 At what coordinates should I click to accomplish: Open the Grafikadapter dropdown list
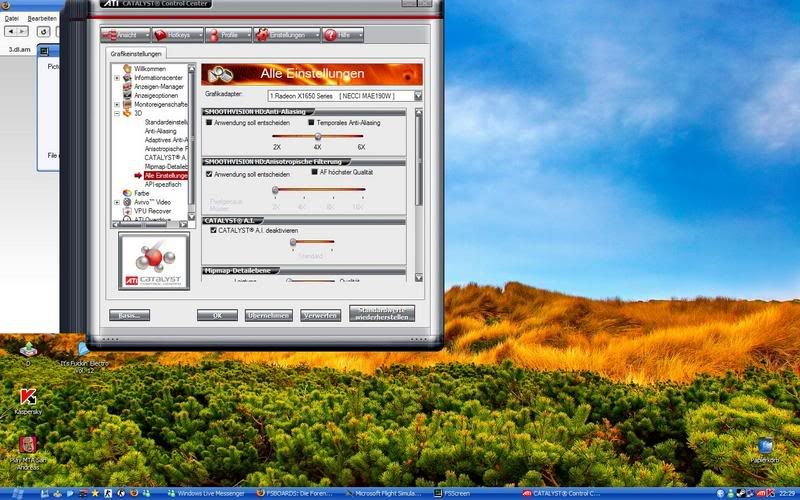pos(417,94)
